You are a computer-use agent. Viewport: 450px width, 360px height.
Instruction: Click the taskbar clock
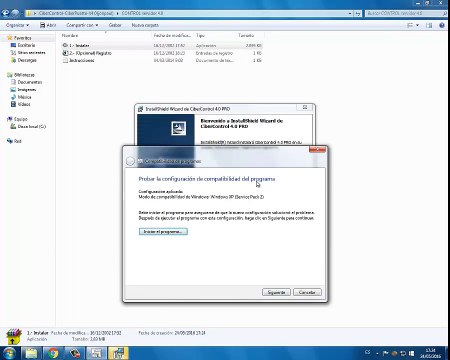click(431, 353)
